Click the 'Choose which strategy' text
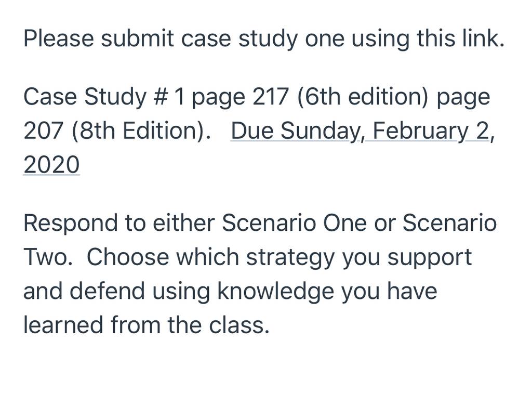The height and width of the screenshot is (406, 532). [211, 257]
